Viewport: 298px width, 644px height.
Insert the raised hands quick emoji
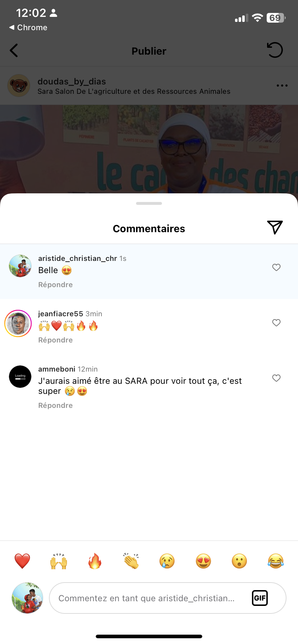pos(59,561)
